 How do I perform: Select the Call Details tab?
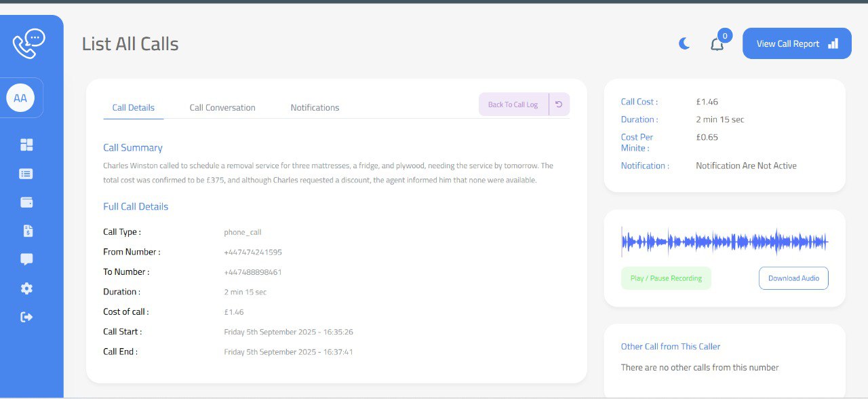point(133,107)
